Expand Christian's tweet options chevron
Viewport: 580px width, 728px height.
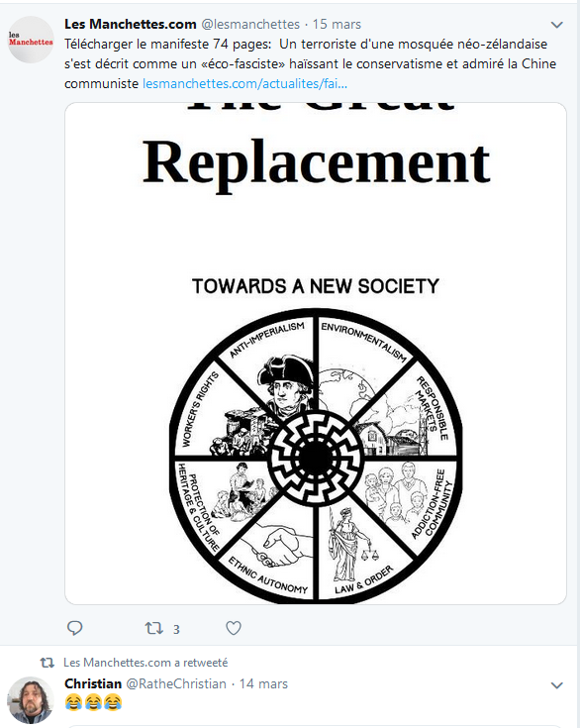click(x=556, y=685)
